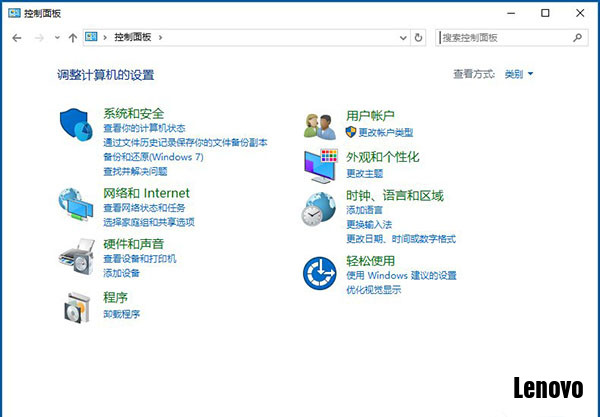Open the 系统和安全 category heading
The width and height of the screenshot is (600, 417).
tap(134, 114)
